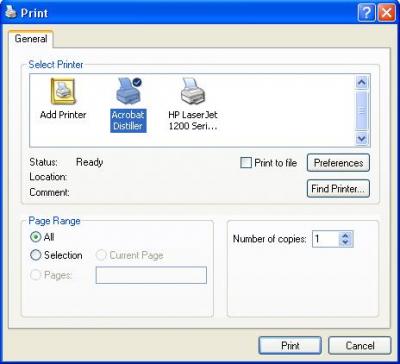The height and width of the screenshot is (364, 400).
Task: Select the Acrobat Distiller printer icon
Action: [x=128, y=91]
